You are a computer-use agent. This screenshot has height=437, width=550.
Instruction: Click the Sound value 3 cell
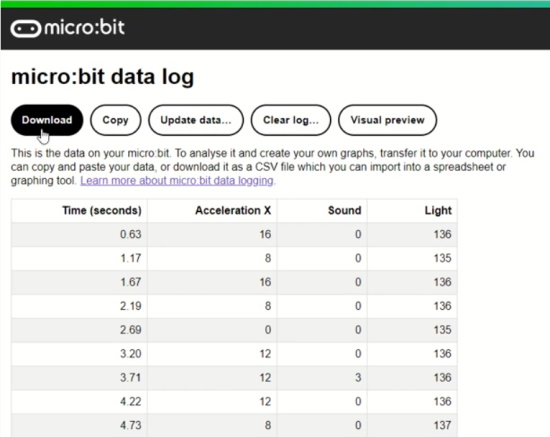tap(322, 377)
